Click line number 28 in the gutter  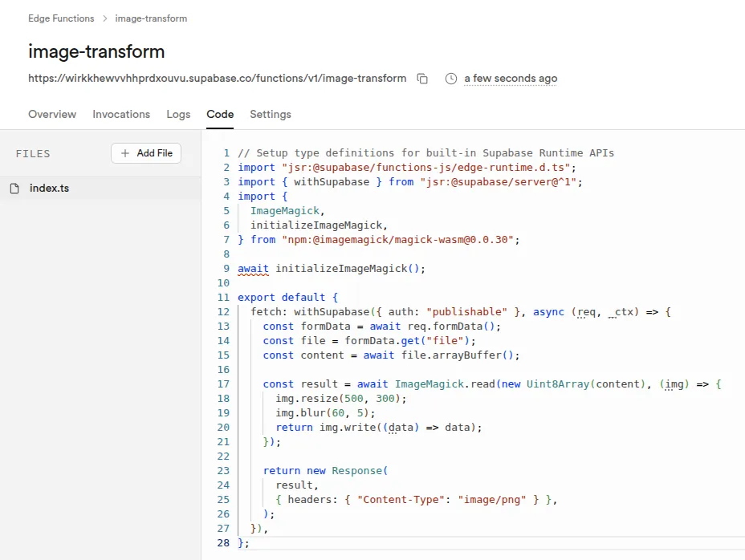click(x=223, y=543)
